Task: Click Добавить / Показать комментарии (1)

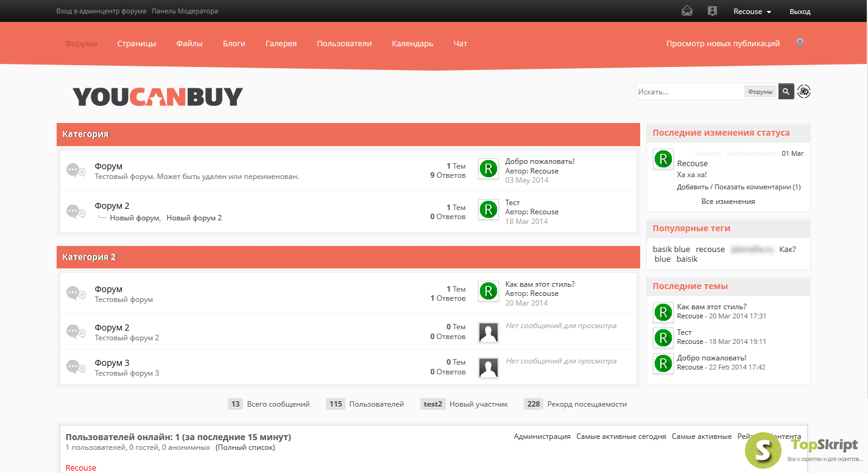Action: coord(739,187)
